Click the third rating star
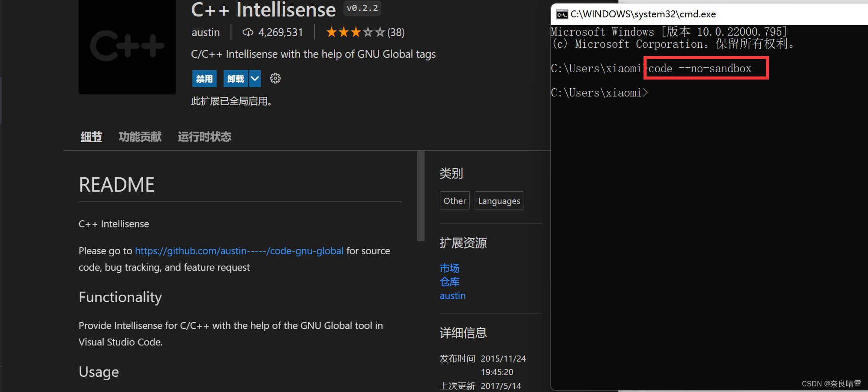This screenshot has width=868, height=392. (x=355, y=32)
